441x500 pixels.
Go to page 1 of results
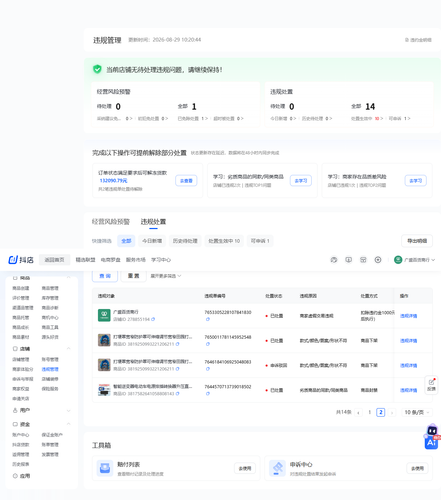click(370, 413)
